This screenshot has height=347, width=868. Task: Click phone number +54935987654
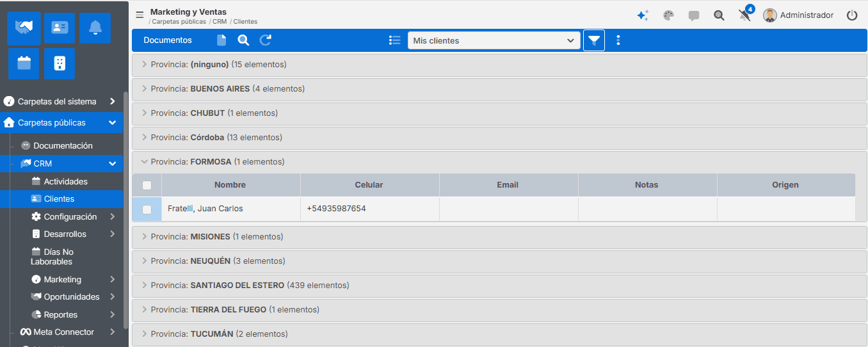tap(337, 209)
